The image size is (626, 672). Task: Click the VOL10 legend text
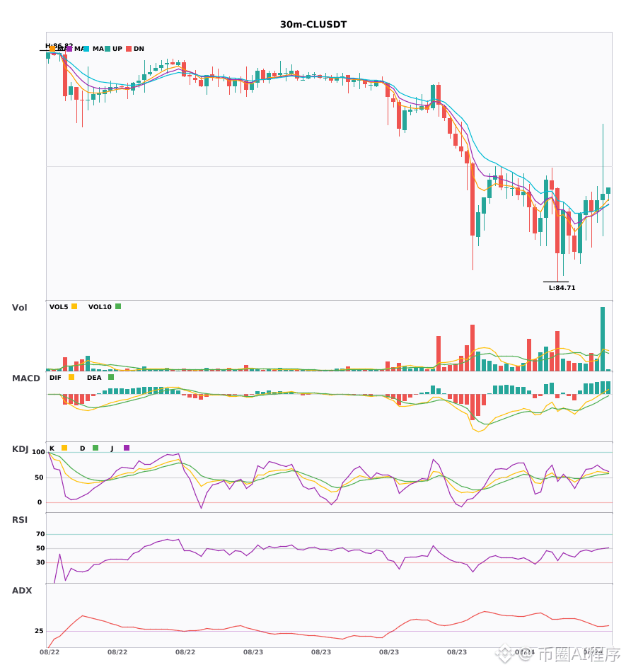pyautogui.click(x=100, y=307)
